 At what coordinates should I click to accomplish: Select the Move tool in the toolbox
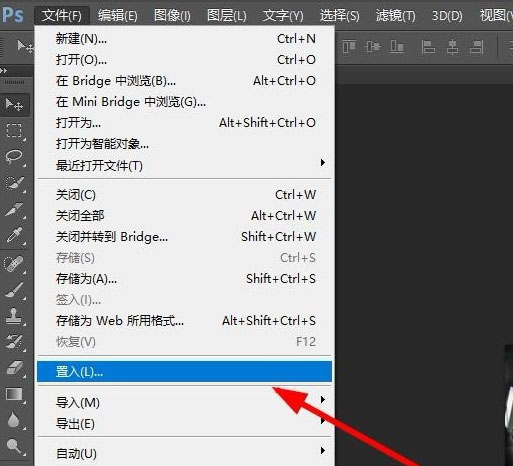point(14,105)
